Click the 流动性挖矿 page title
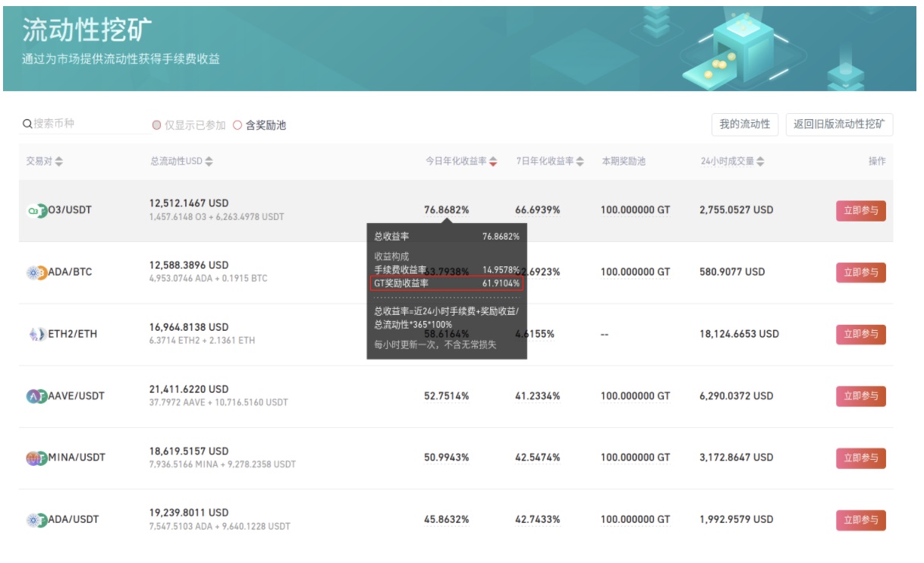The width and height of the screenshot is (924, 563). (x=87, y=30)
